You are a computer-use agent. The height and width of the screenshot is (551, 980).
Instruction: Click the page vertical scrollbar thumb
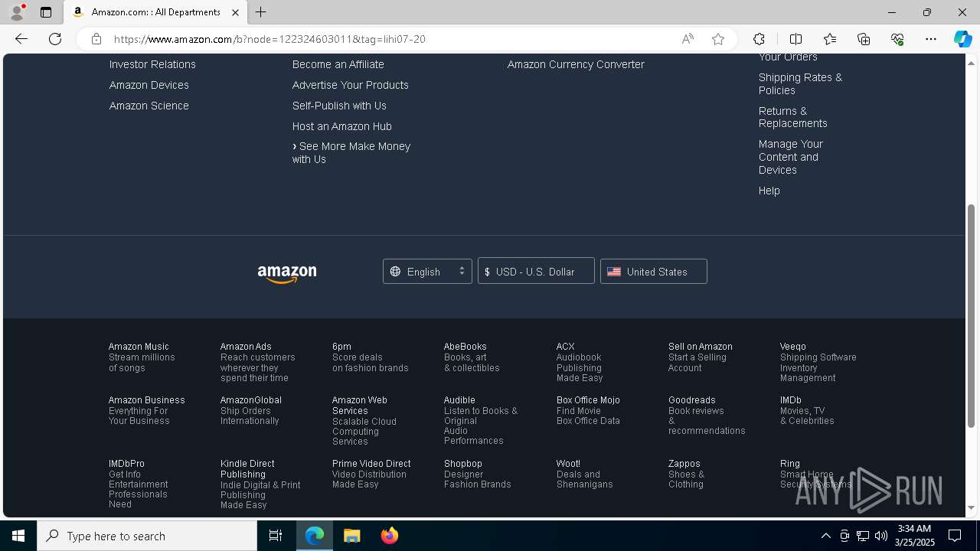pyautogui.click(x=972, y=316)
